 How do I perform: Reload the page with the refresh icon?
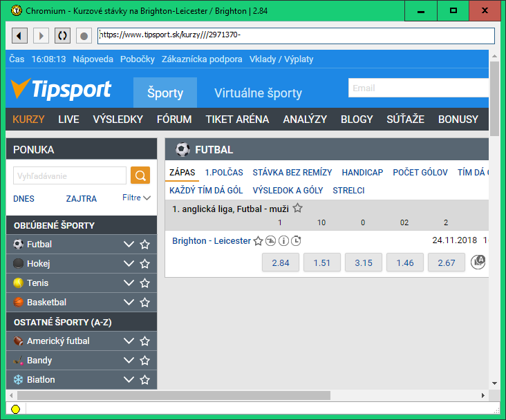click(62, 35)
